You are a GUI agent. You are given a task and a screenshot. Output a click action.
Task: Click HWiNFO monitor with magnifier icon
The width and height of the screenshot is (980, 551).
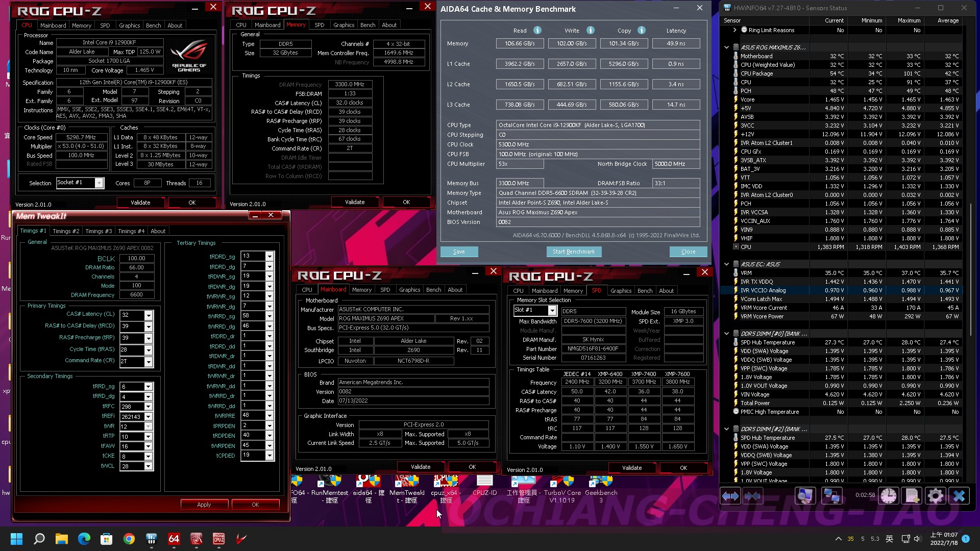[805, 495]
